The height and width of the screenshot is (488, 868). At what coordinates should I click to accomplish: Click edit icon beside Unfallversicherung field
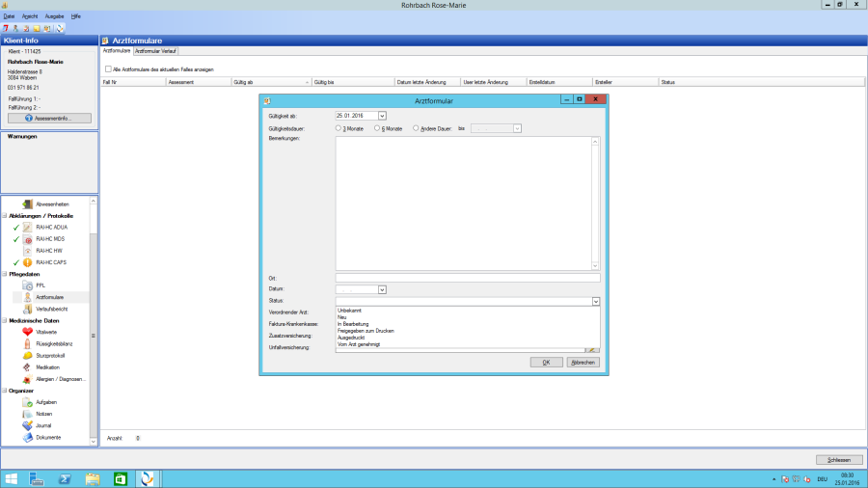click(x=592, y=350)
